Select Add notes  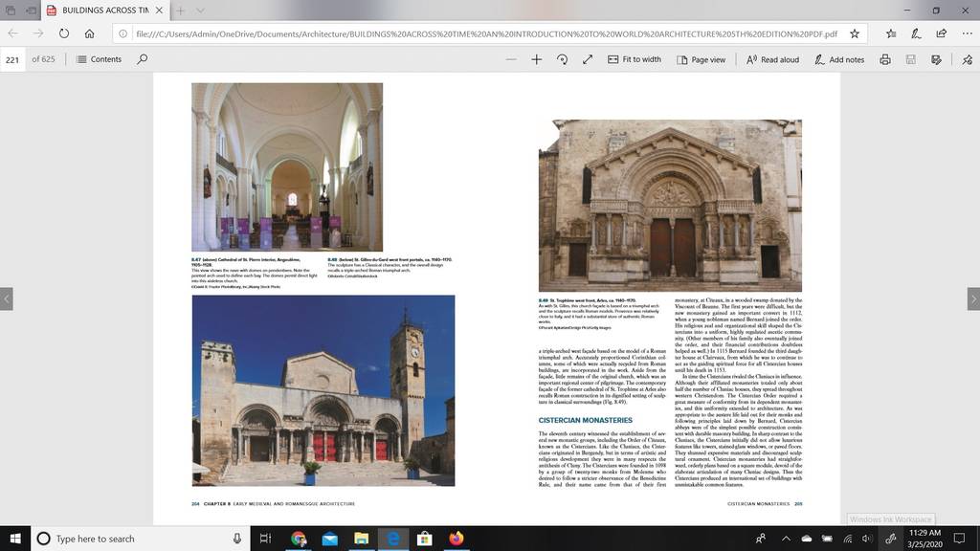[x=839, y=59]
